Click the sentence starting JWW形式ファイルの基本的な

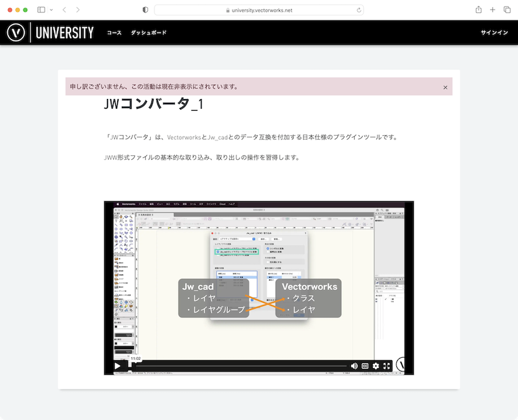202,157
